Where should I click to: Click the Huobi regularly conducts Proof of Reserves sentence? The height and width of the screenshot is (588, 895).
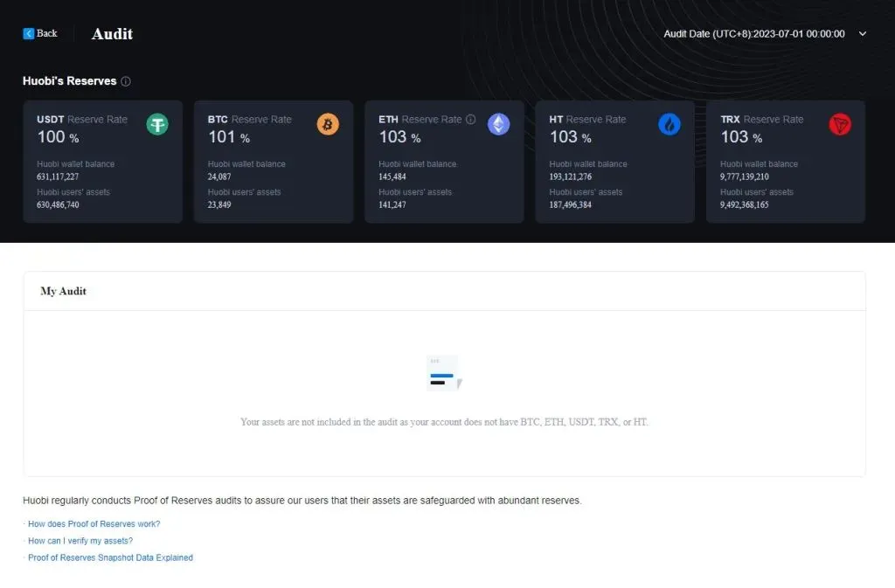[302, 500]
